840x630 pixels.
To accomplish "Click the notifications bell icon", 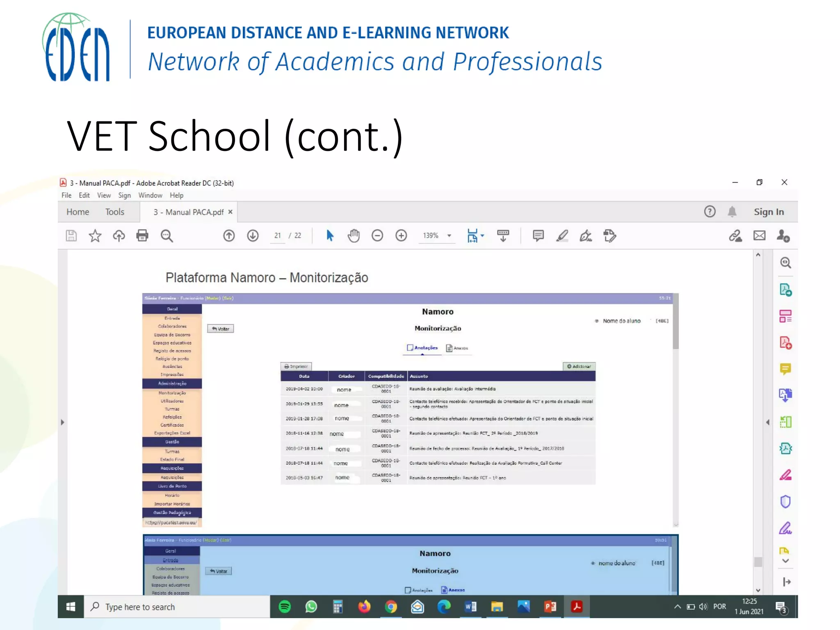I will coord(732,212).
